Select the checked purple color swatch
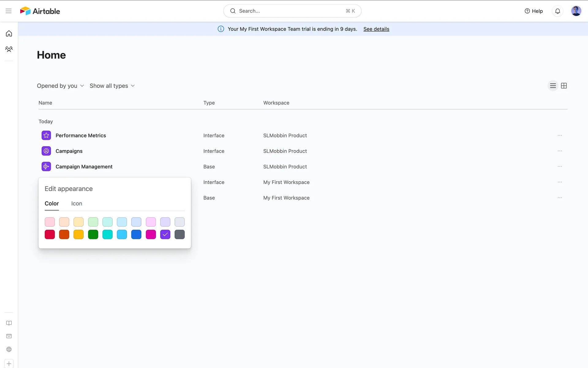 165,235
